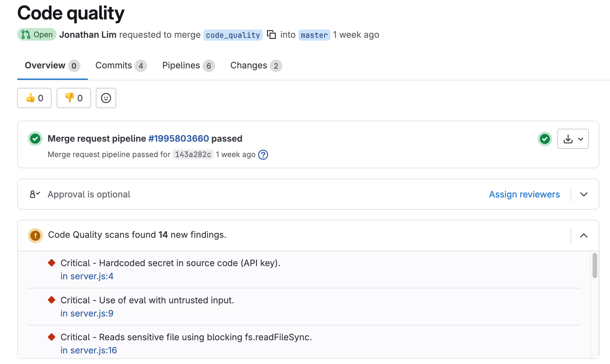Download the pipeline artifacts
This screenshot has width=610, height=364.
[568, 139]
